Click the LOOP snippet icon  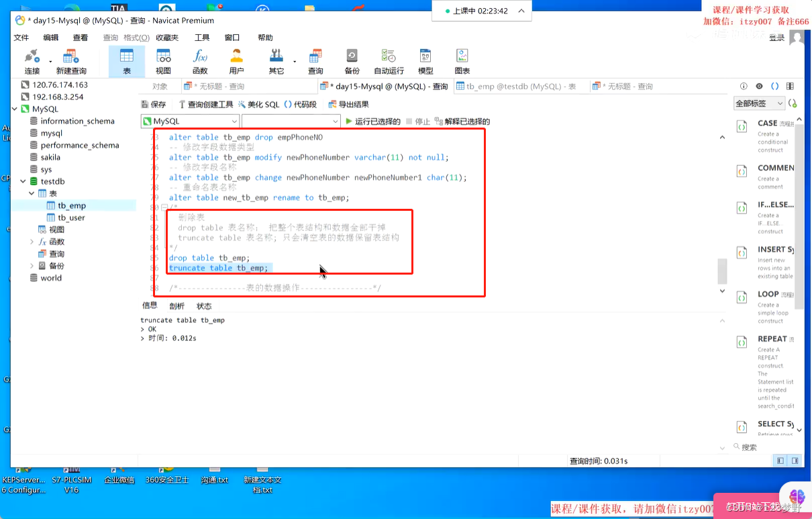(742, 297)
